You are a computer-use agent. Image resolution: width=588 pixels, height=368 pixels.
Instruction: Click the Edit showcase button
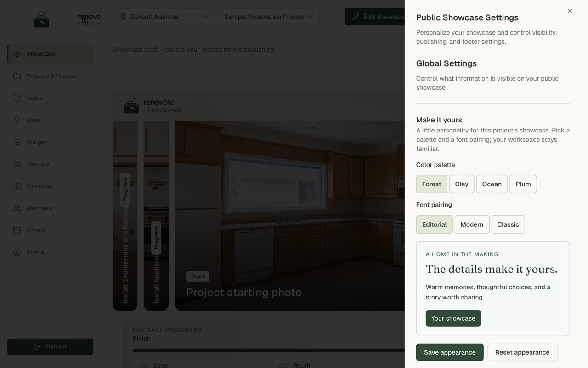coord(375,17)
